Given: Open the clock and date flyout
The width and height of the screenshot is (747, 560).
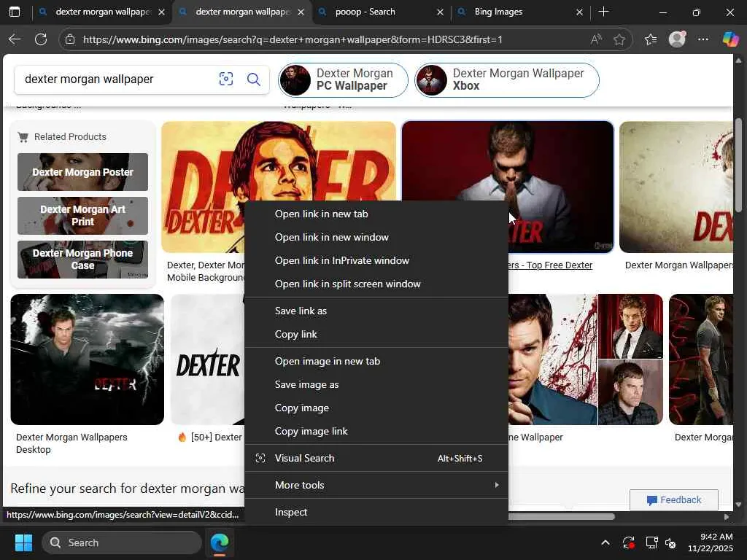Looking at the screenshot, I should point(711,542).
